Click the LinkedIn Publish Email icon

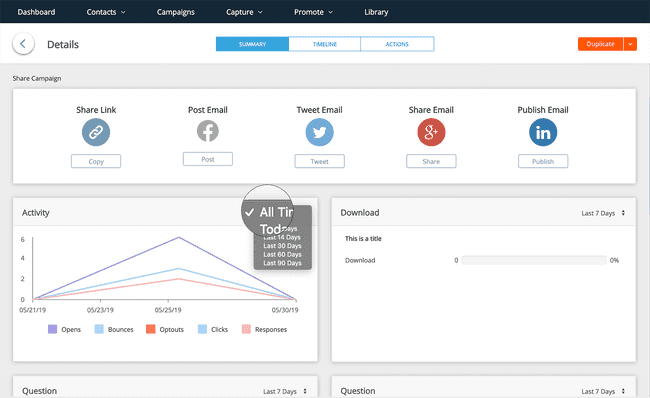543,132
